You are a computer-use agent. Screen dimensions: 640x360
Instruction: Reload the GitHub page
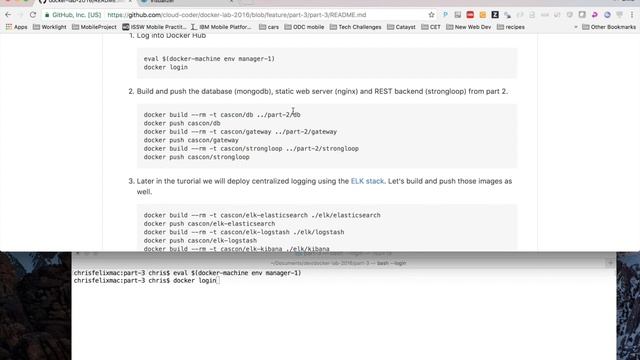point(33,15)
